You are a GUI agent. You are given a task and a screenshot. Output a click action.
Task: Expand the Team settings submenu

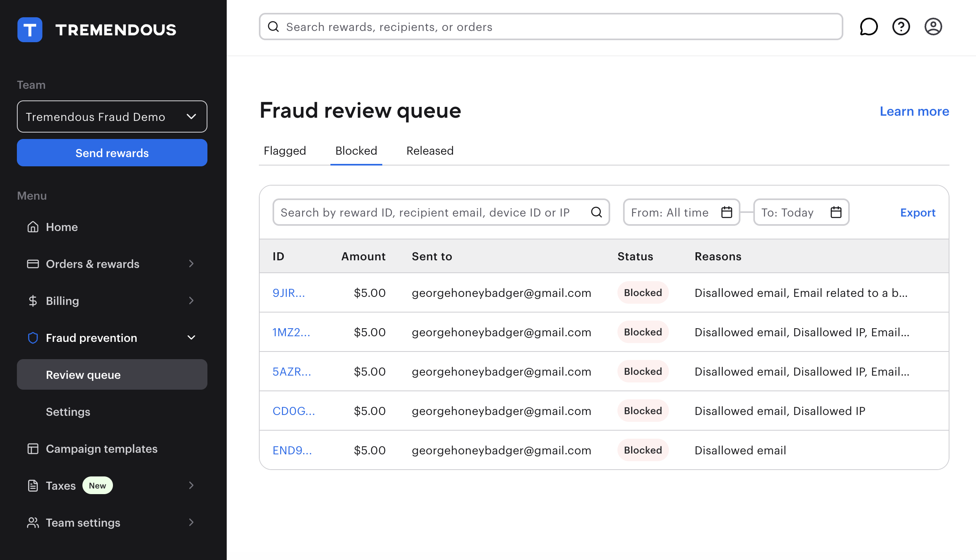tap(191, 523)
